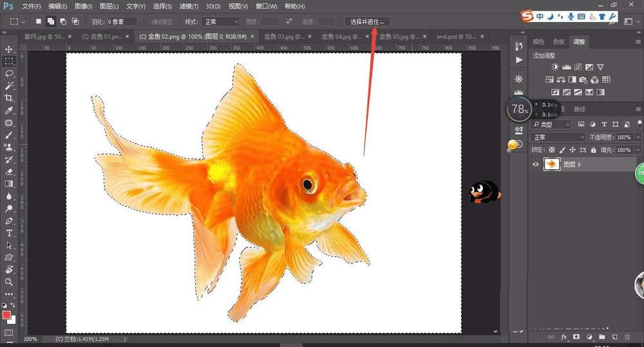Add a Photo Filter adjustment
This screenshot has height=347, width=644.
pos(583,80)
